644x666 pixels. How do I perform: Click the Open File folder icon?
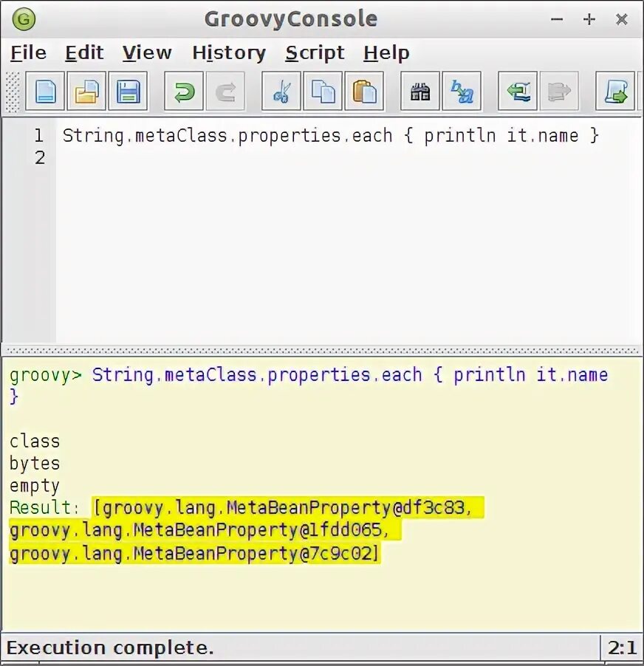(86, 92)
